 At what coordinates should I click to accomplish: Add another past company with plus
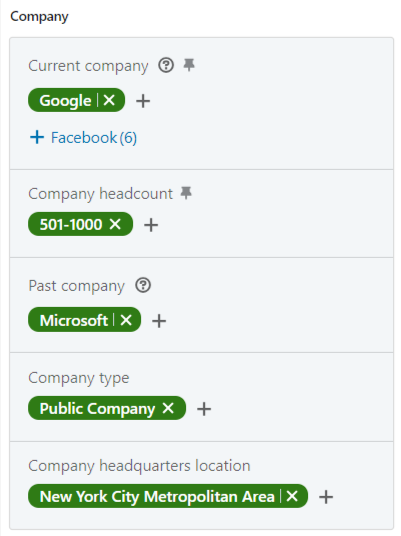click(x=159, y=321)
